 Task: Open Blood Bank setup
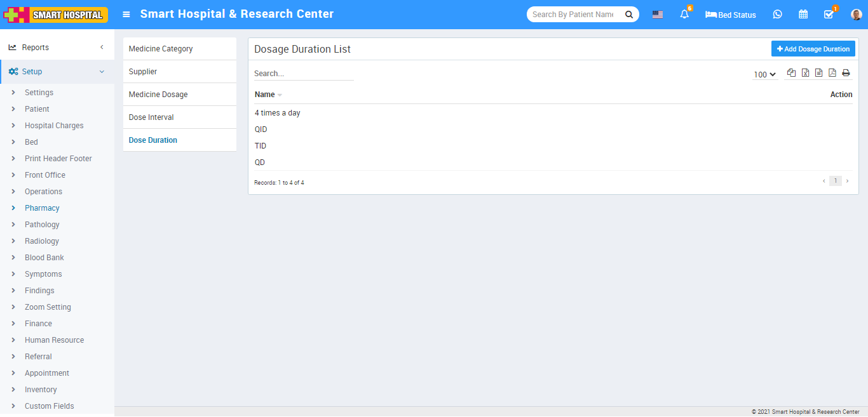[x=44, y=258]
